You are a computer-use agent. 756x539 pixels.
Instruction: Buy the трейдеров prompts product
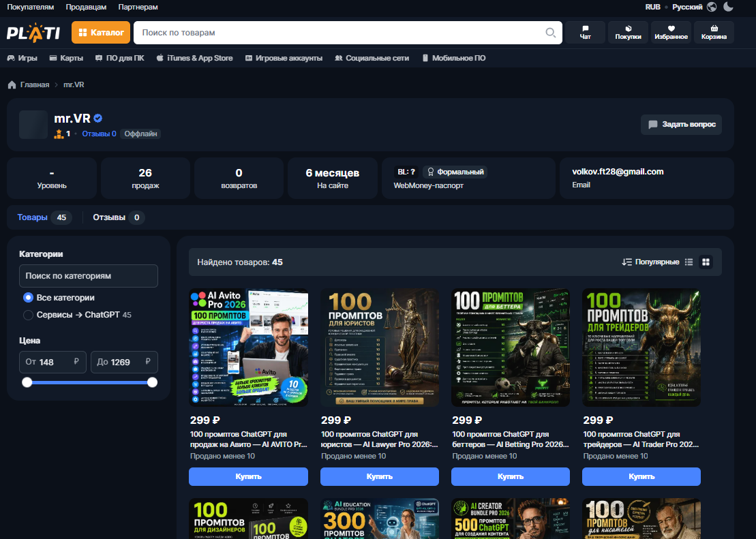tap(641, 476)
